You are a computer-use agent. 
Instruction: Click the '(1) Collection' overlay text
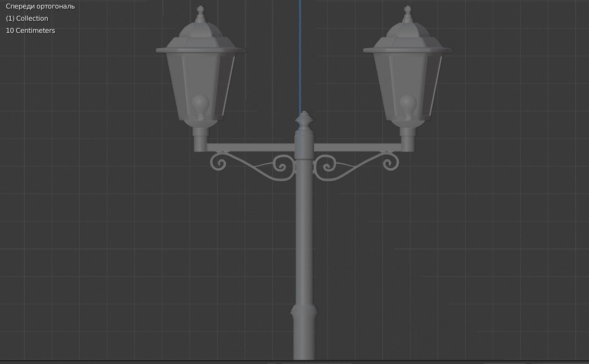[x=27, y=18]
